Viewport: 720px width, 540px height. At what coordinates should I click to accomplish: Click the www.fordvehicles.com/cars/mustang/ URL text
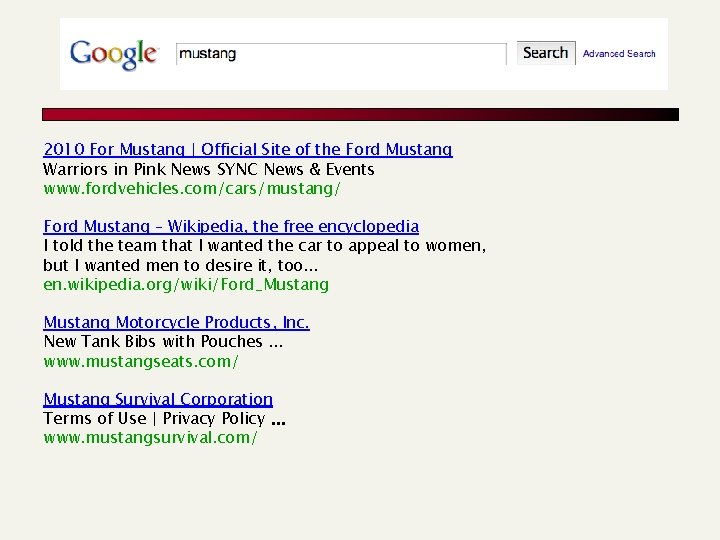pyautogui.click(x=192, y=189)
